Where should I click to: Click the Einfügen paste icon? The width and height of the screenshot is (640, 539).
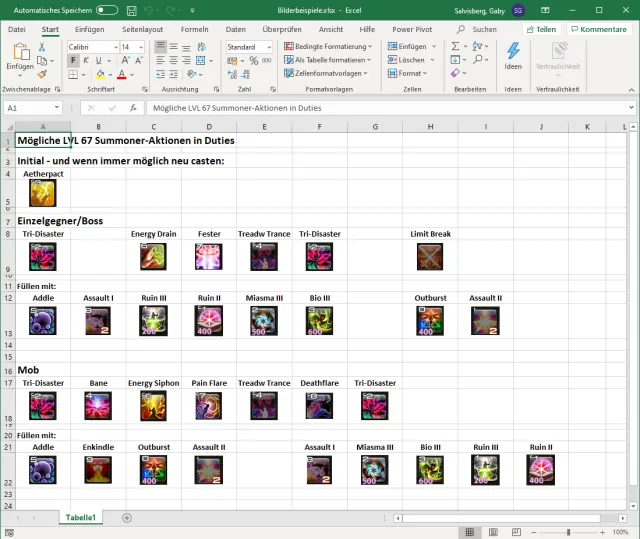click(19, 52)
